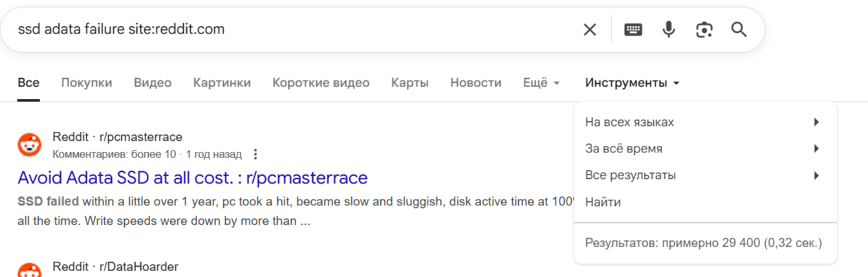Switch to the 'Новости' tab
The width and height of the screenshot is (868, 277).
pos(475,83)
